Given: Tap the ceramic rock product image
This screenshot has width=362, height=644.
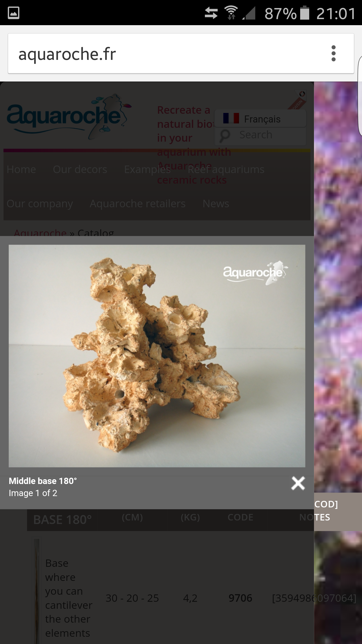Looking at the screenshot, I should (157, 356).
